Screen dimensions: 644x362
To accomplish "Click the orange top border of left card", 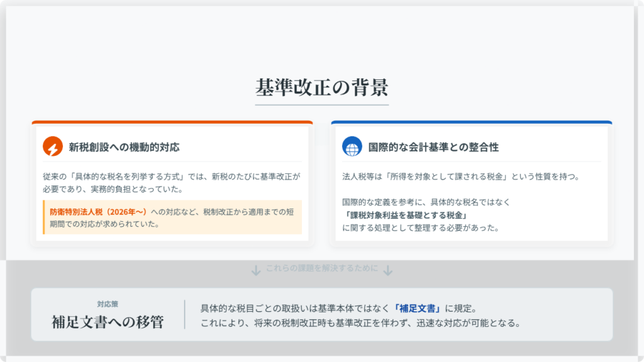I will pyautogui.click(x=172, y=122).
